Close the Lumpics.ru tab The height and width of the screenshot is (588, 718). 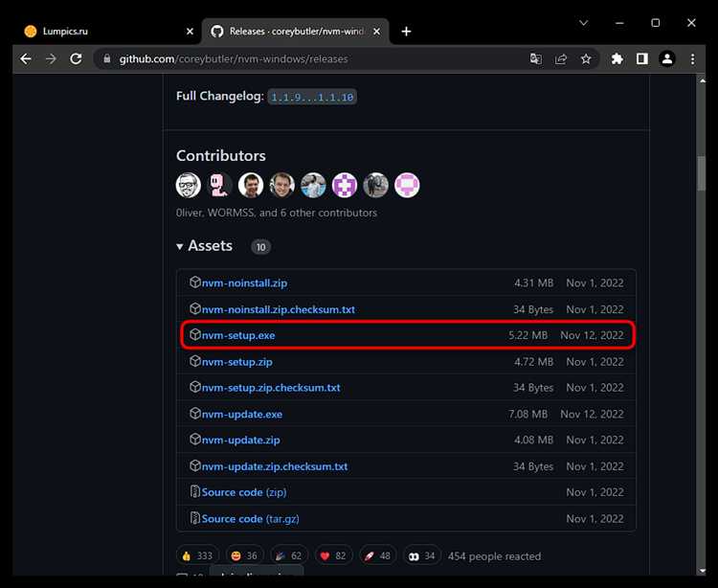[x=191, y=32]
